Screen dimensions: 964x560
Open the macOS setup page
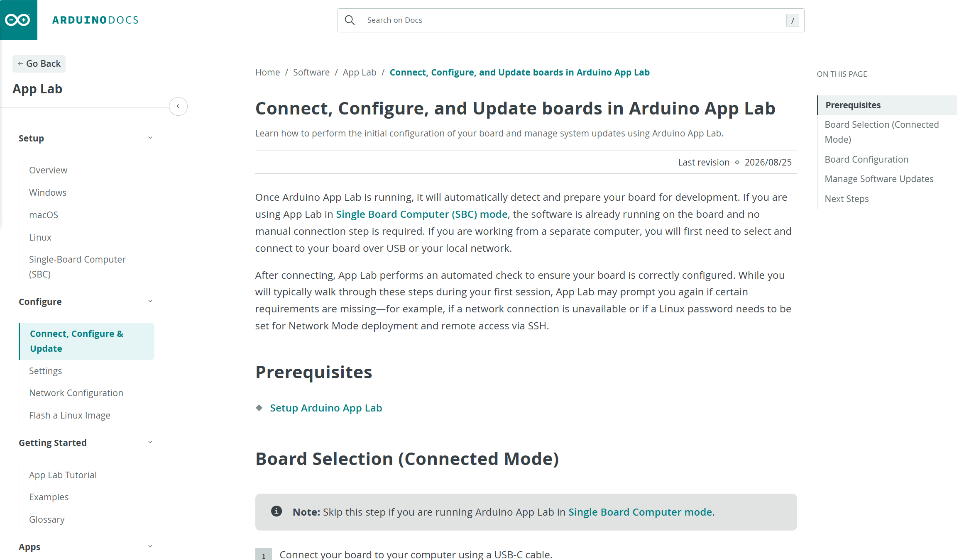coord(44,215)
